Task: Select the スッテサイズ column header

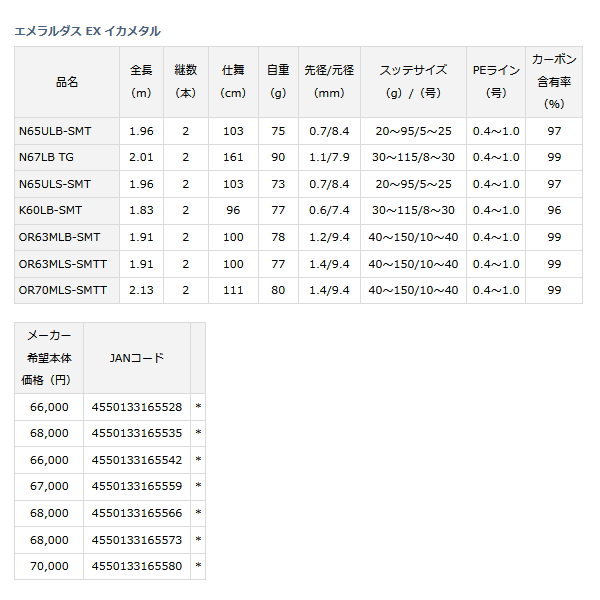Action: point(413,82)
